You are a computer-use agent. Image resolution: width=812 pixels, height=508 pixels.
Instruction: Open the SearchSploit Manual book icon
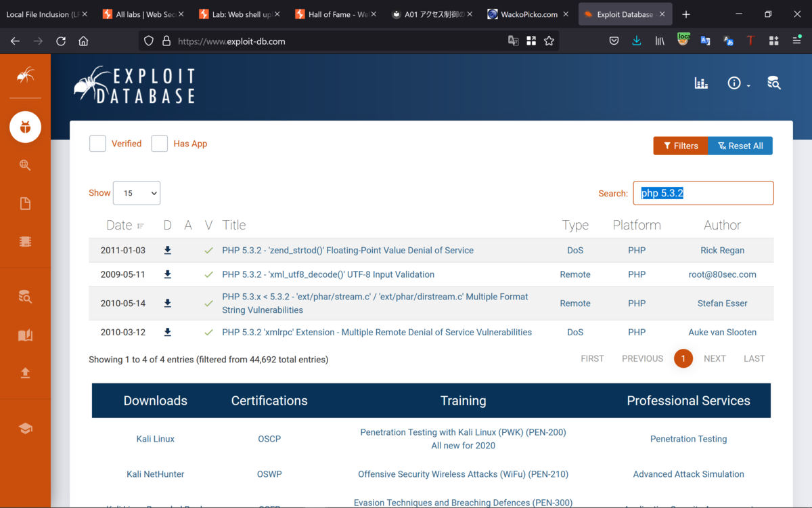(25, 335)
